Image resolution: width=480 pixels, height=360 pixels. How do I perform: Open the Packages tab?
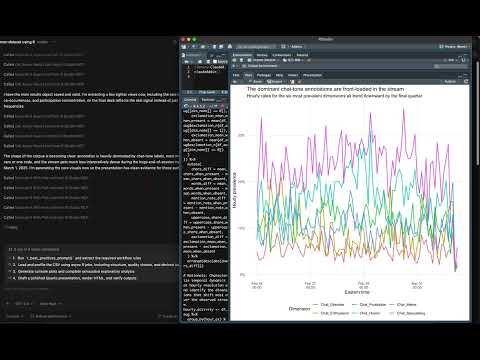tap(264, 75)
